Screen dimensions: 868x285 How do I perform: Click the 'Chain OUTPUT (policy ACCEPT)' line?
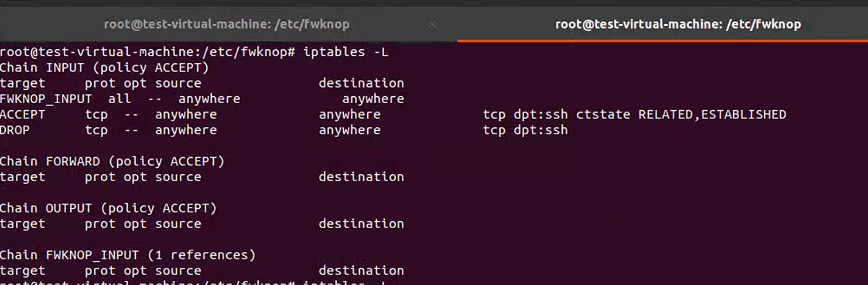click(108, 208)
